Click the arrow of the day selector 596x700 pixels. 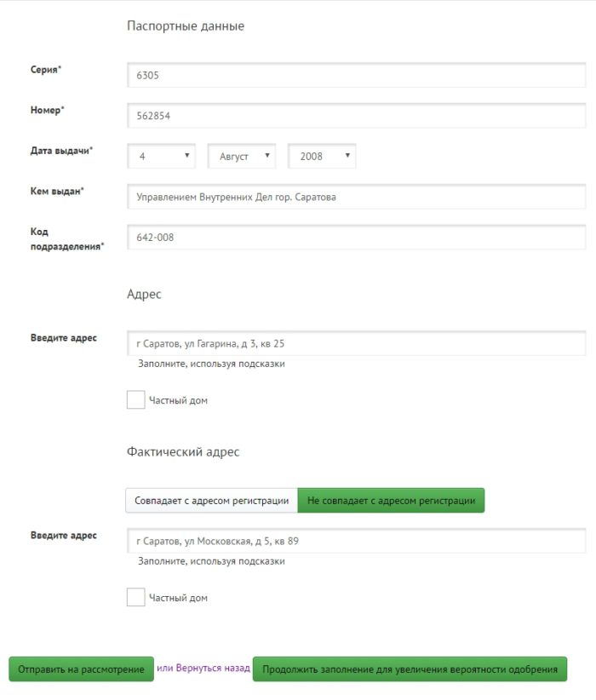[x=186, y=157]
